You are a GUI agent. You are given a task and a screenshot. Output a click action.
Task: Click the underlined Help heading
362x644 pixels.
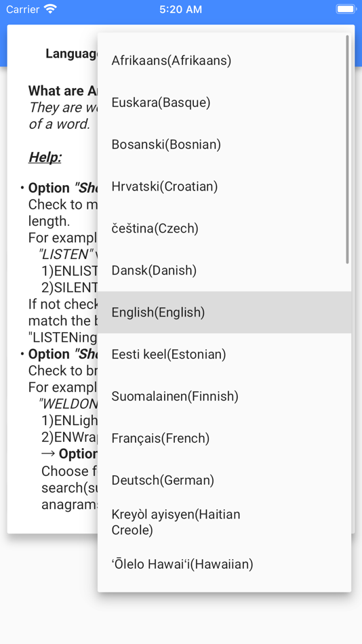pos(45,157)
